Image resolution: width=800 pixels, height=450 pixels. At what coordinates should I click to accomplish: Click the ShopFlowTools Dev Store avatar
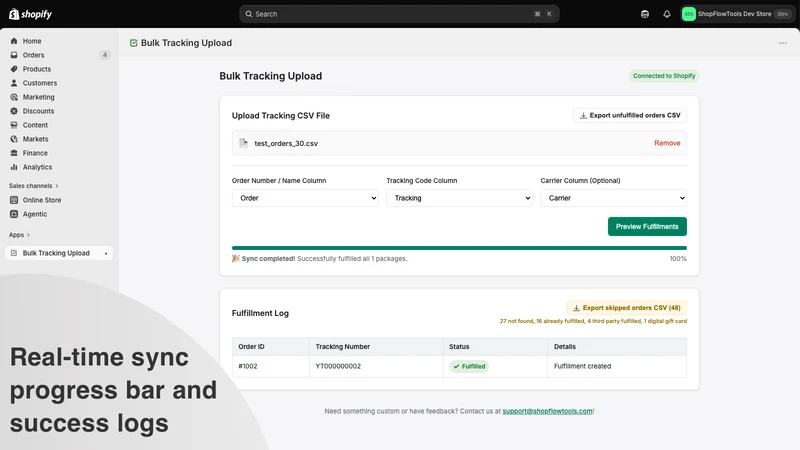point(689,14)
